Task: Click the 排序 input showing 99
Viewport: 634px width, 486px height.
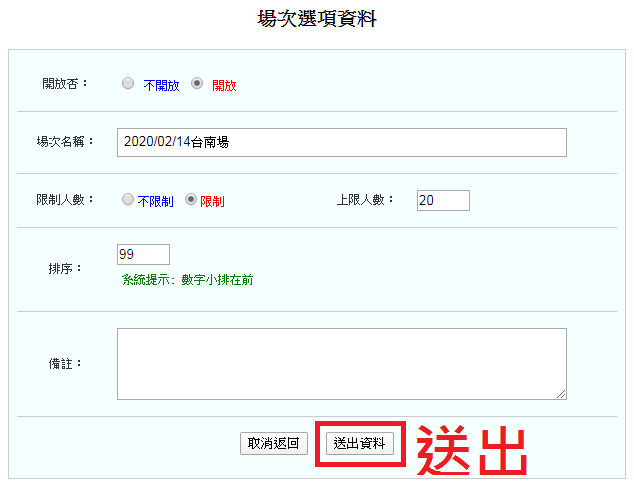Action: click(143, 254)
